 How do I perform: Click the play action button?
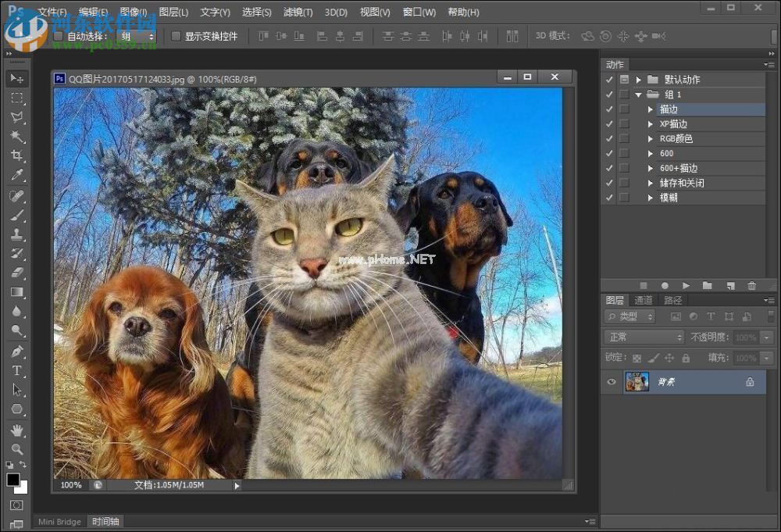pos(686,286)
